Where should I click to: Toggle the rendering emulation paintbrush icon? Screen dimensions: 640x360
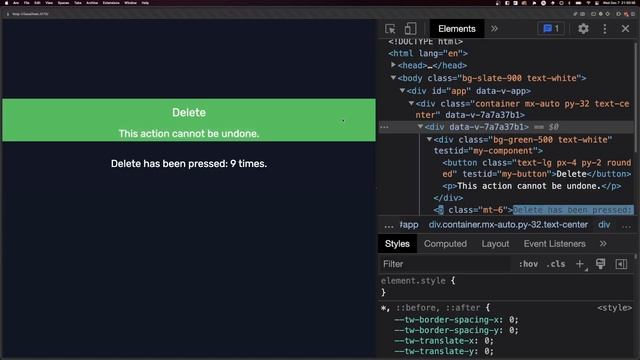pos(600,264)
